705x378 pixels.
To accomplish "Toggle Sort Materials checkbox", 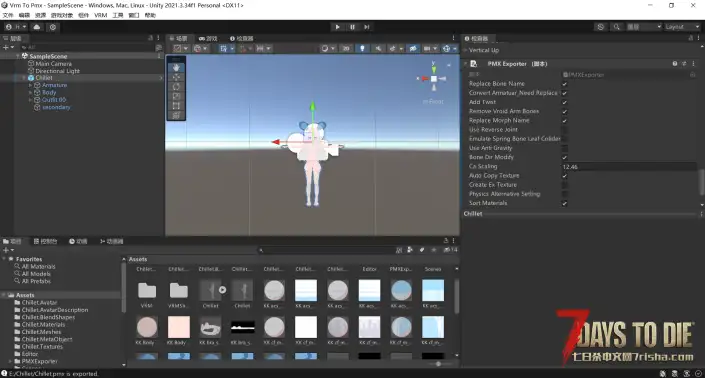I will tap(565, 203).
